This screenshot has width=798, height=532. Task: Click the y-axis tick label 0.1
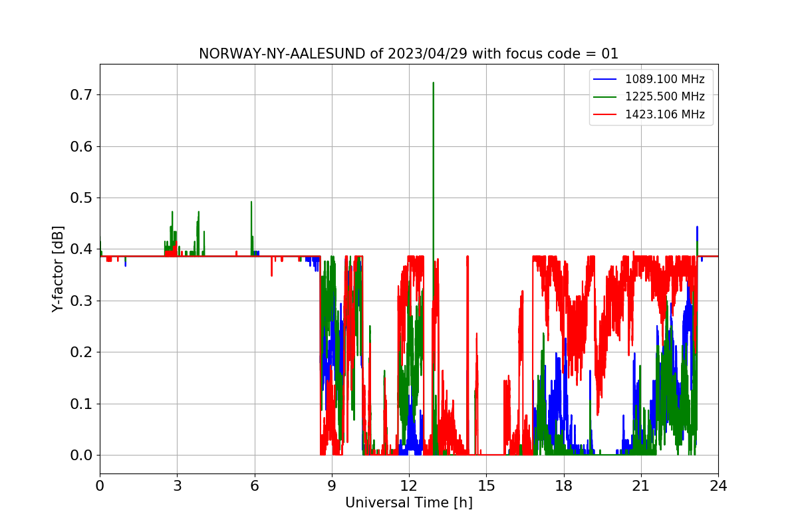[x=81, y=404]
